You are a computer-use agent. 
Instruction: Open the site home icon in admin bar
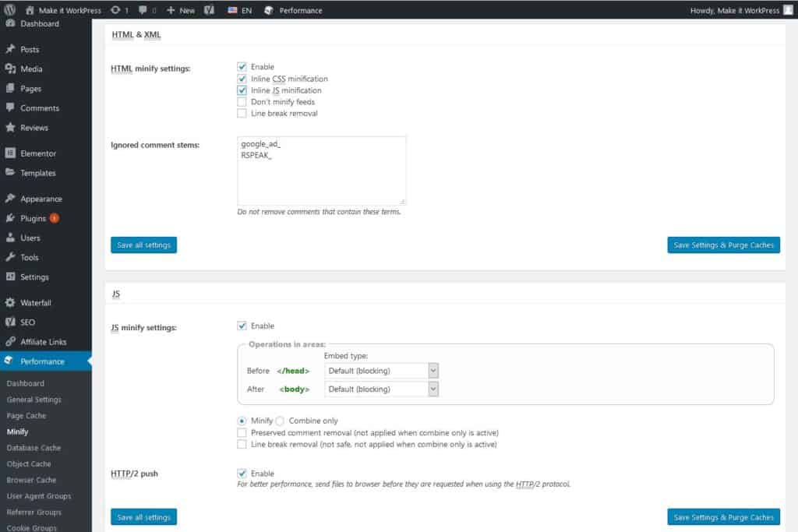click(x=30, y=10)
